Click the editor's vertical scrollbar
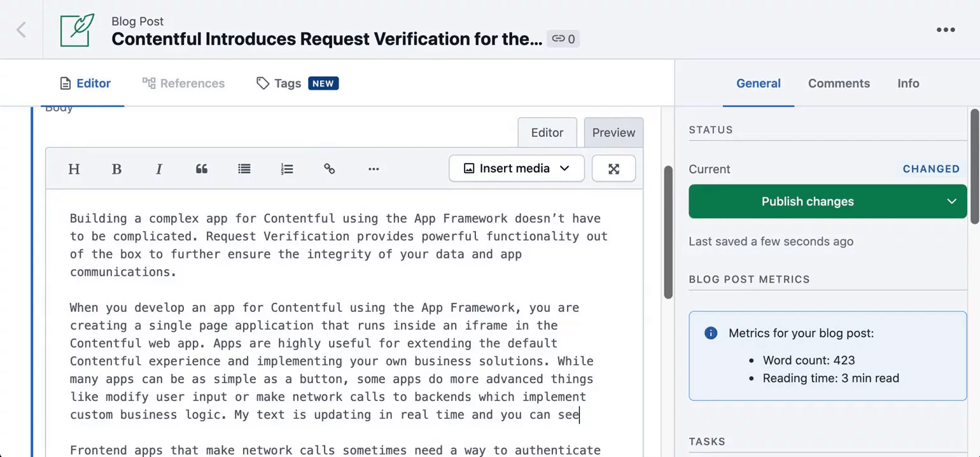980x457 pixels. click(x=668, y=232)
